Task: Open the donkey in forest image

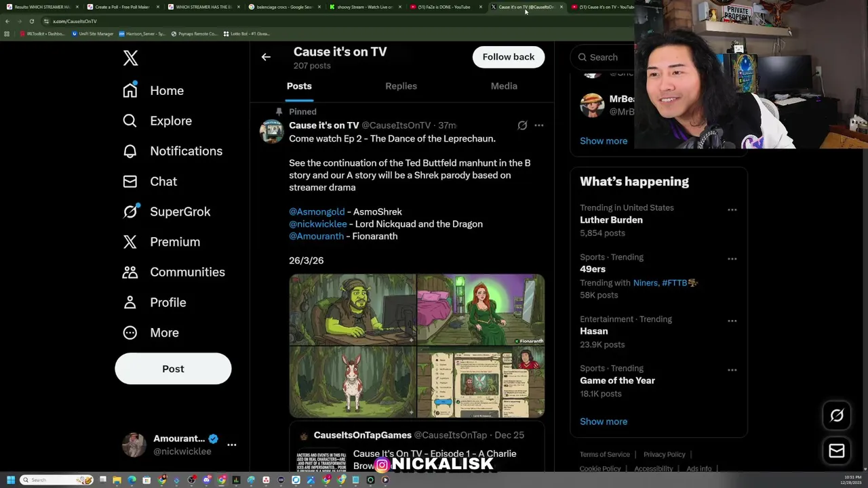Action: 353,382
